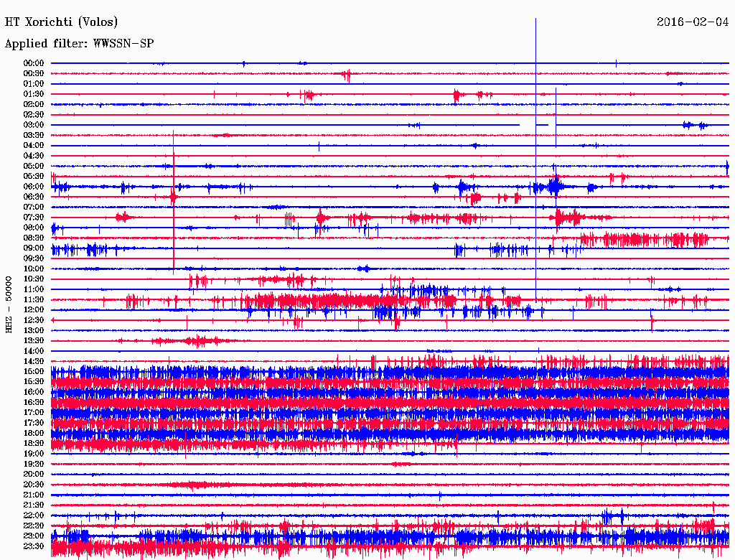Select the 21:00 time label

(x=34, y=495)
